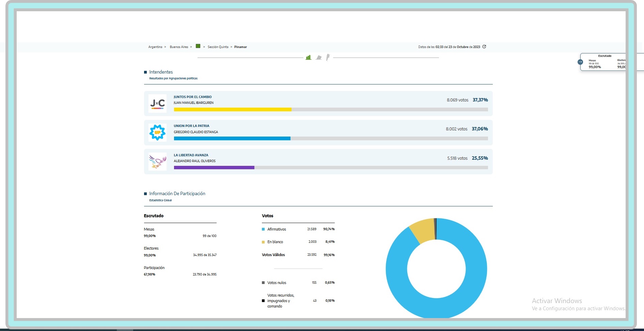Click the En blanco yellow legend swatch

pos(263,242)
